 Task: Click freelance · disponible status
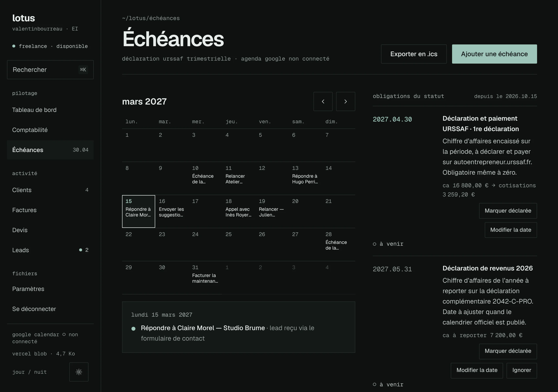[50, 46]
